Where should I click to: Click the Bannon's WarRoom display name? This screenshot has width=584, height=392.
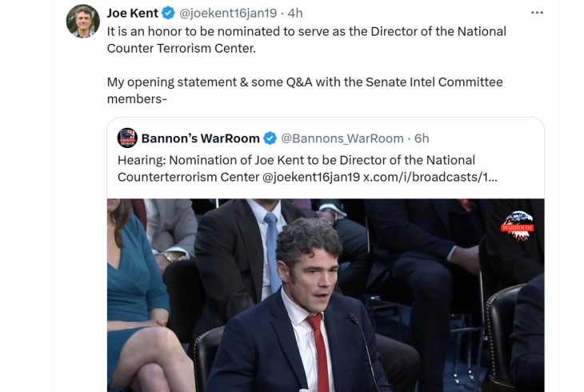[x=200, y=138]
